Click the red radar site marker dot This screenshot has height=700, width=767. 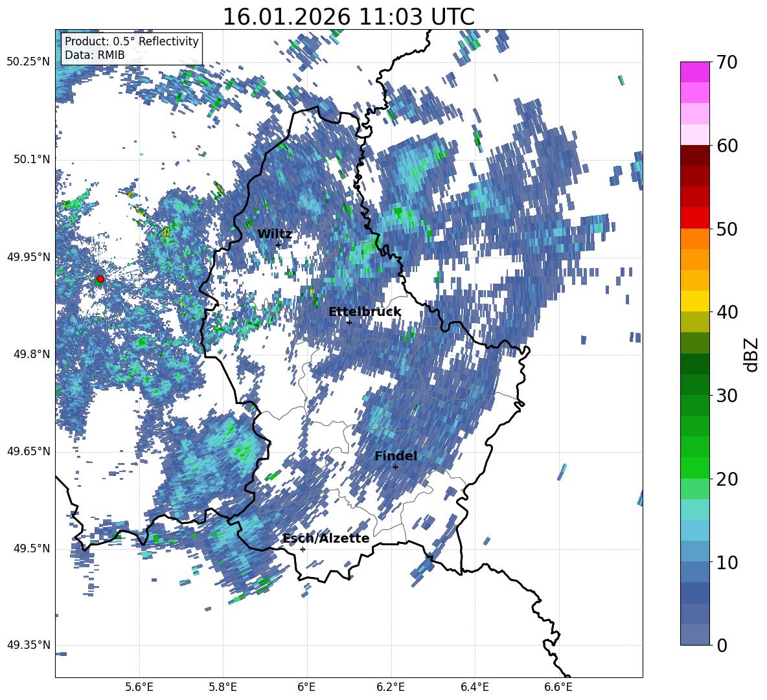tap(100, 279)
